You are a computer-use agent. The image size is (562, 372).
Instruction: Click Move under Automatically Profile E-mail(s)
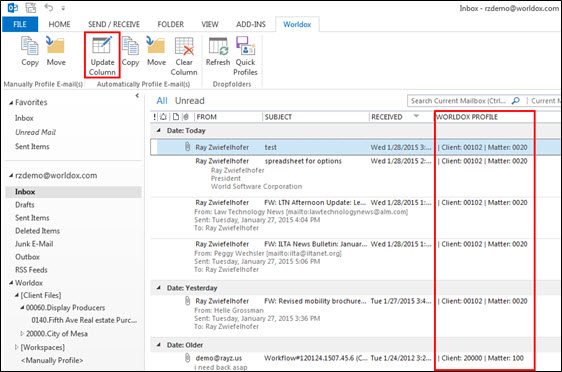(x=156, y=52)
